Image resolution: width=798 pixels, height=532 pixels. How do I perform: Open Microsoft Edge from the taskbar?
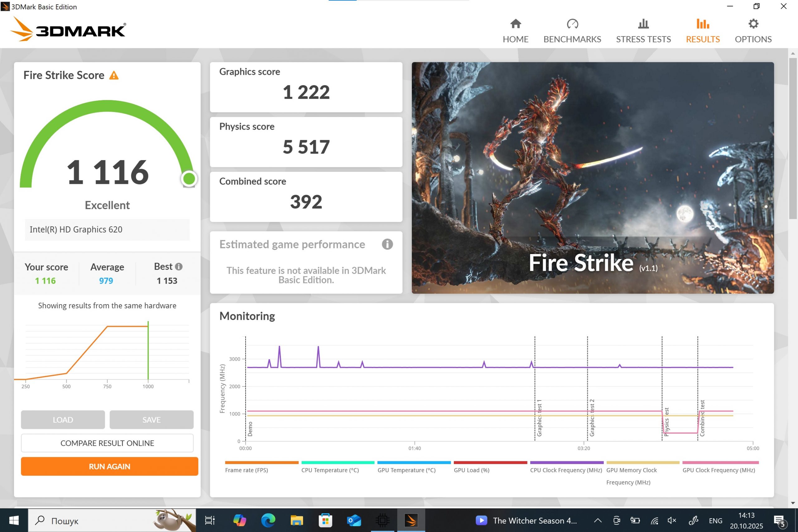click(268, 520)
